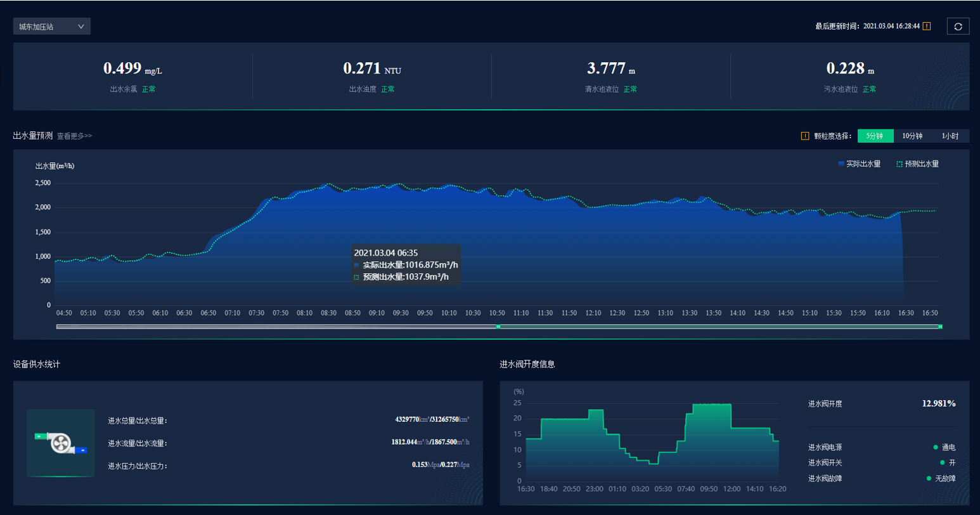Click green status dot for 进水阀开关
980x515 pixels.
(x=942, y=462)
